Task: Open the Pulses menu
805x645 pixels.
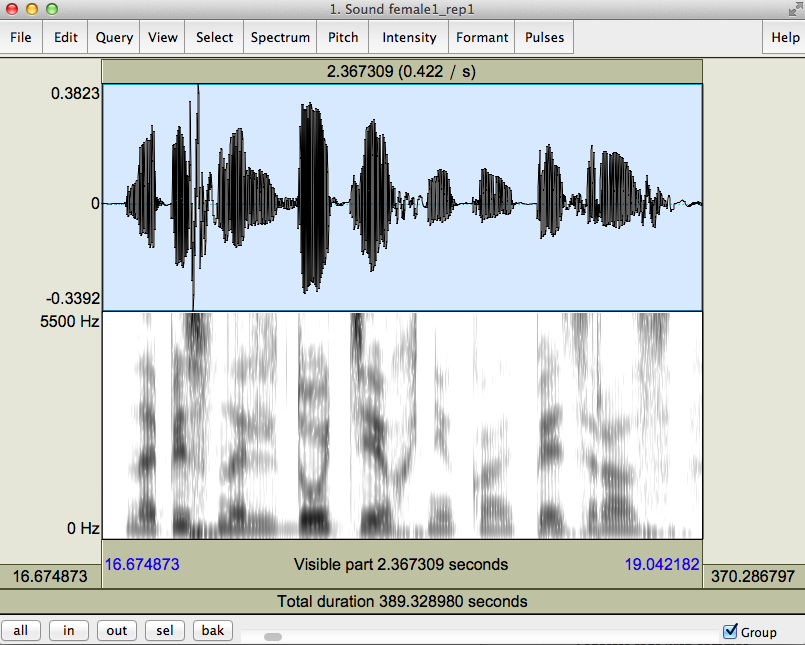Action: click(x=544, y=37)
